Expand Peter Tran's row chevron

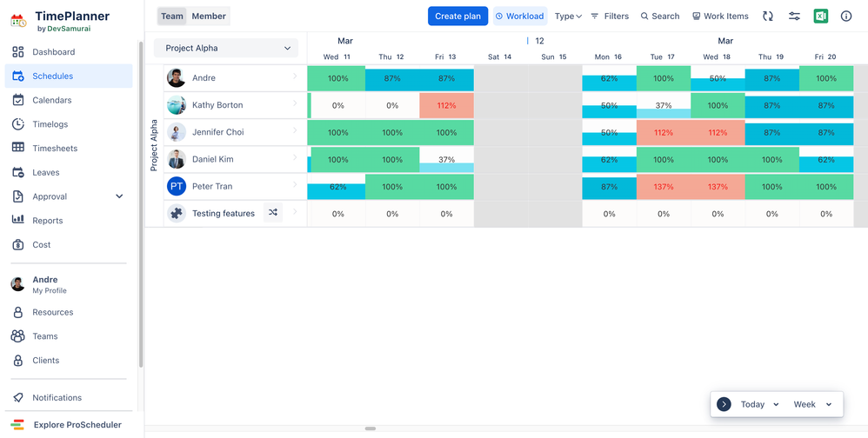click(x=295, y=184)
